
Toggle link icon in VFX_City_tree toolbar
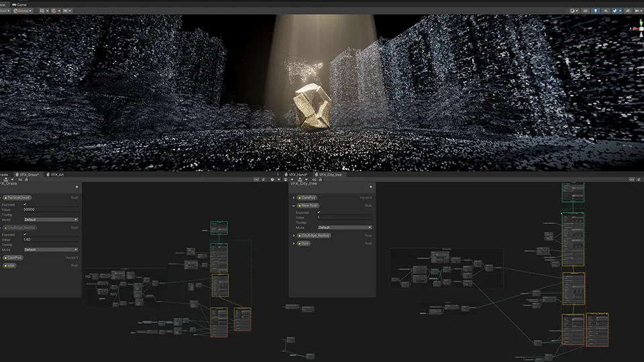[x=314, y=180]
